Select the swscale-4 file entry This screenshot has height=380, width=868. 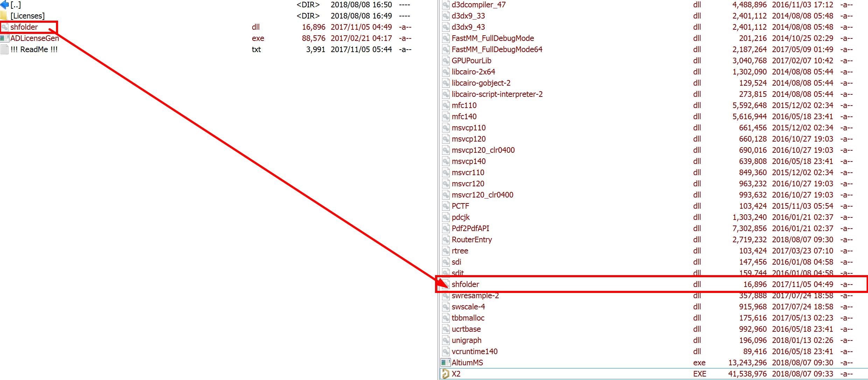click(468, 307)
